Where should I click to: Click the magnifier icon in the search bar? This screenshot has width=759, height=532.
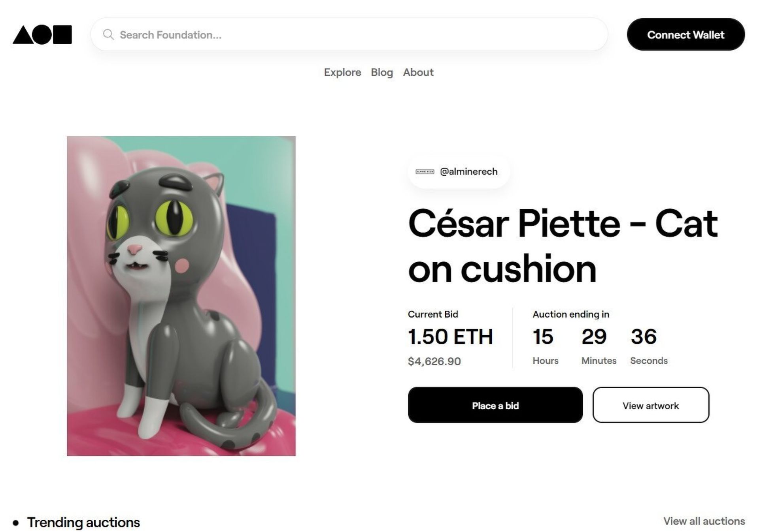coord(108,35)
